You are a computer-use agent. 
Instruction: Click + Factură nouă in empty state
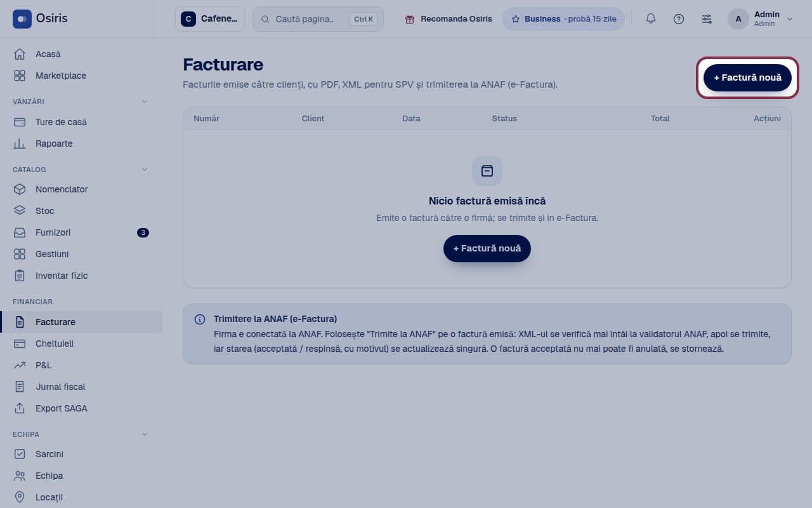487,248
